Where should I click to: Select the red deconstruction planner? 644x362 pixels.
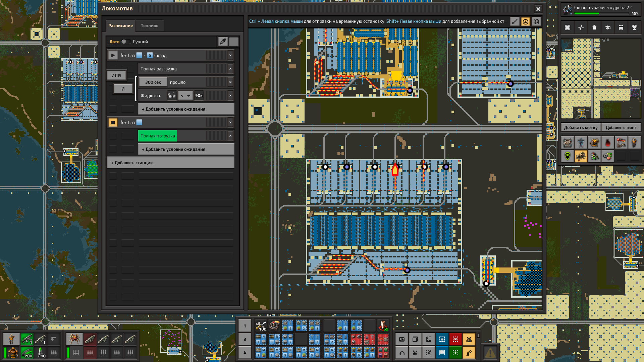455,339
